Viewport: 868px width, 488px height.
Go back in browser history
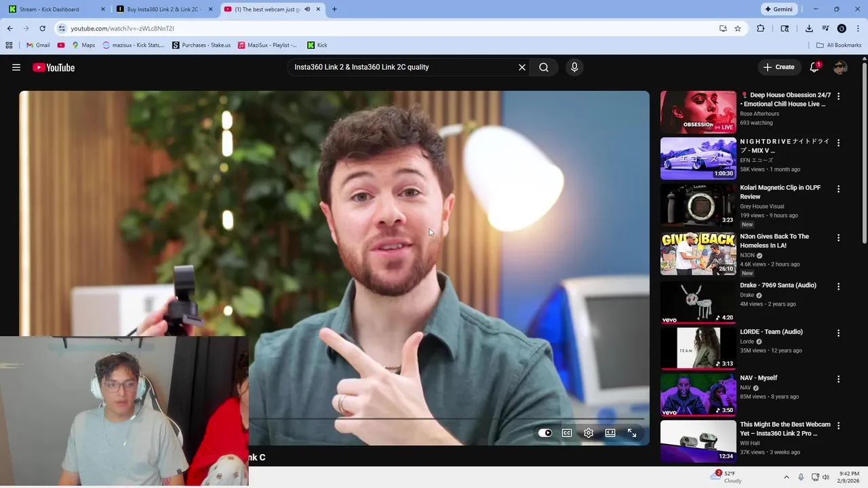pos(9,28)
